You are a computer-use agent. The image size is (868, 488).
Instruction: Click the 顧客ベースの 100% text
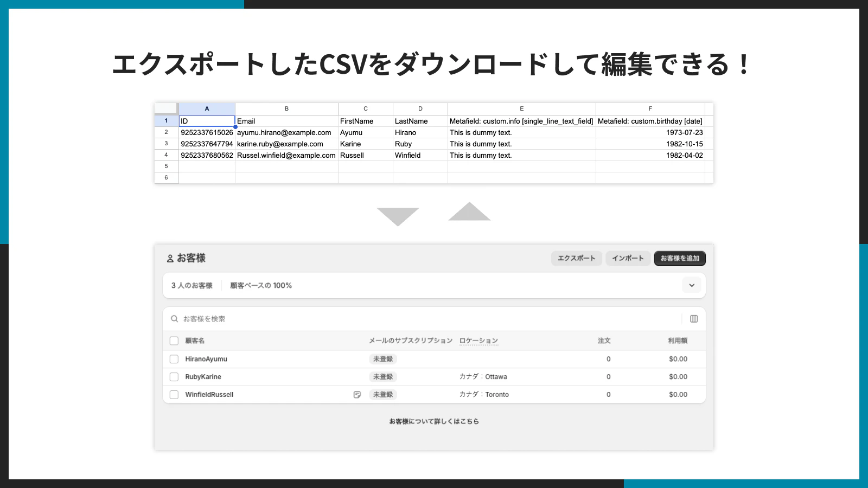pos(261,285)
